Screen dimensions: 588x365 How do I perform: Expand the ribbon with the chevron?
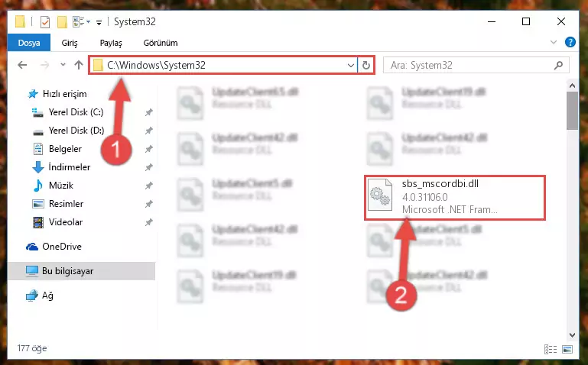(553, 42)
